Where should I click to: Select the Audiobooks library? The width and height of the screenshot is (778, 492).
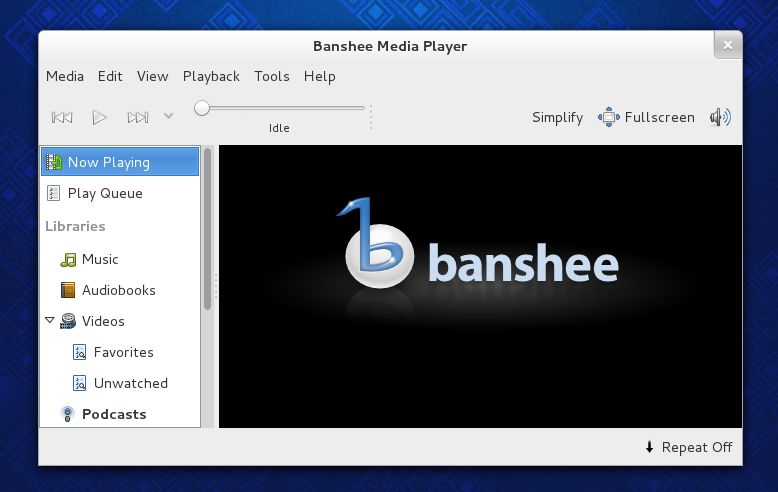(x=118, y=290)
